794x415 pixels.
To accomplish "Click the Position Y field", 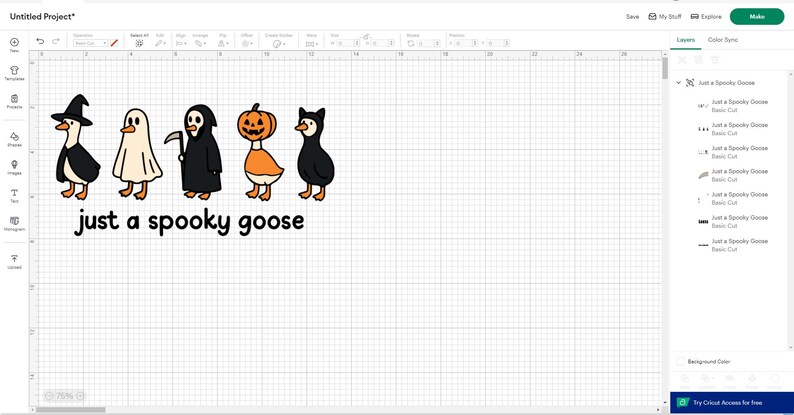I will pyautogui.click(x=498, y=44).
